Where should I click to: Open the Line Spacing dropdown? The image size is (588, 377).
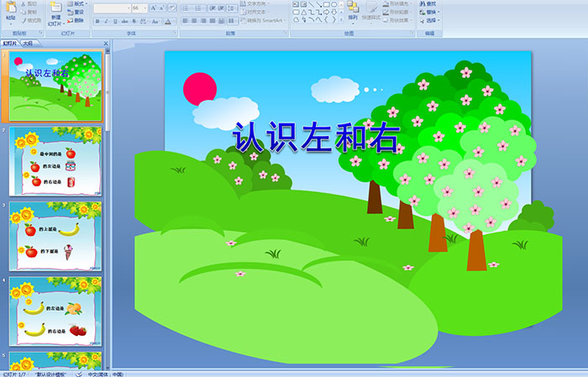tap(232, 8)
